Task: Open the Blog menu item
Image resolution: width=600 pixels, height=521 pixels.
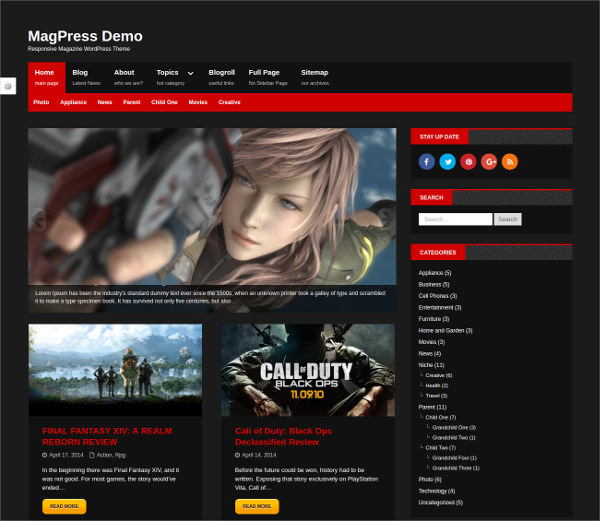Action: pyautogui.click(x=86, y=77)
